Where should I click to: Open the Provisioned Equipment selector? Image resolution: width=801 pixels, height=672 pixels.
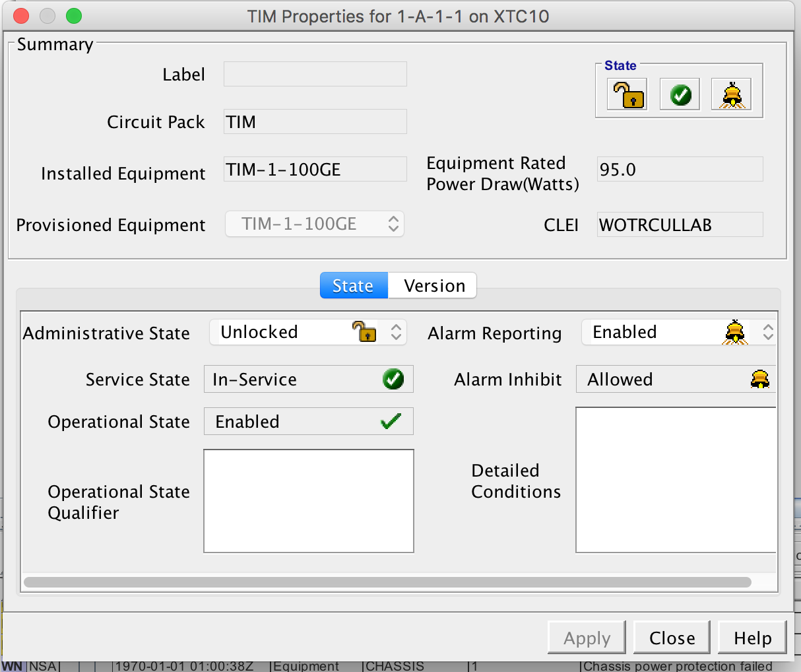(393, 224)
